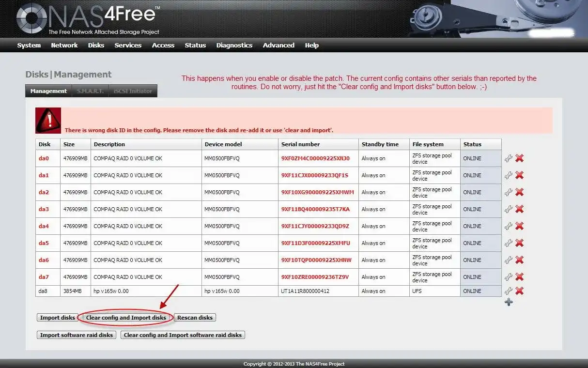The width and height of the screenshot is (588, 368).
Task: Click disk name da0 in table
Action: point(44,158)
